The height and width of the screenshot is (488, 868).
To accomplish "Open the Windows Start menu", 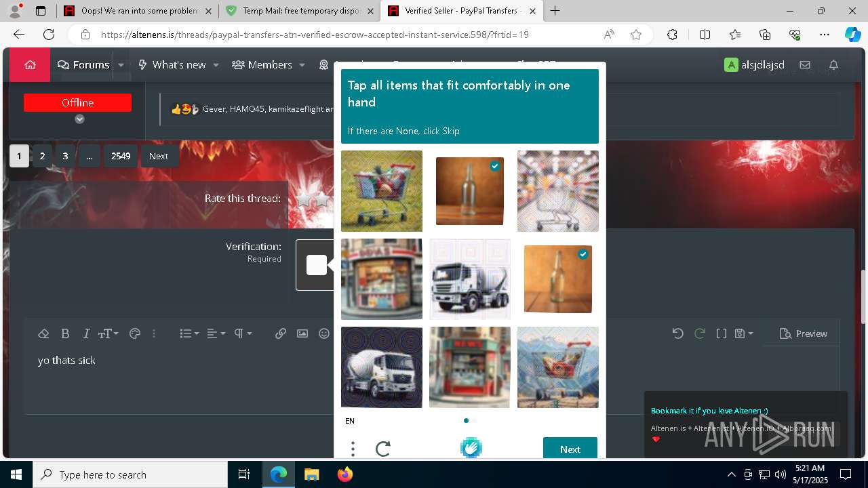I will (x=16, y=474).
